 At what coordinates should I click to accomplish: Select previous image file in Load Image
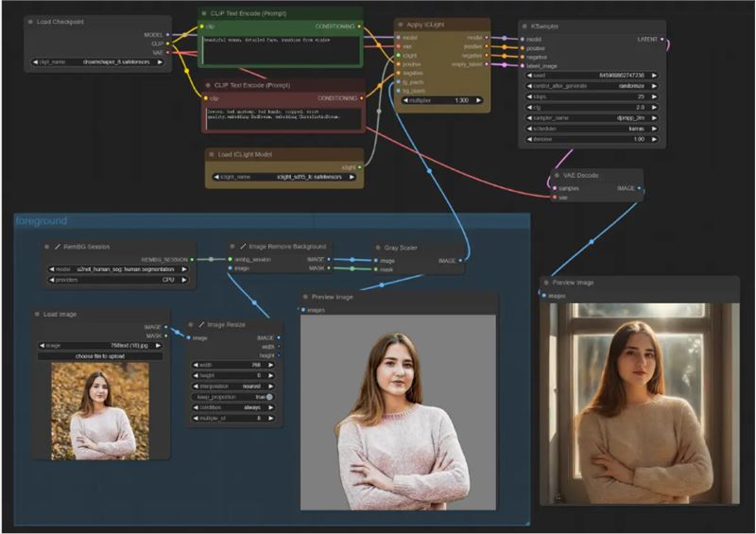click(42, 345)
